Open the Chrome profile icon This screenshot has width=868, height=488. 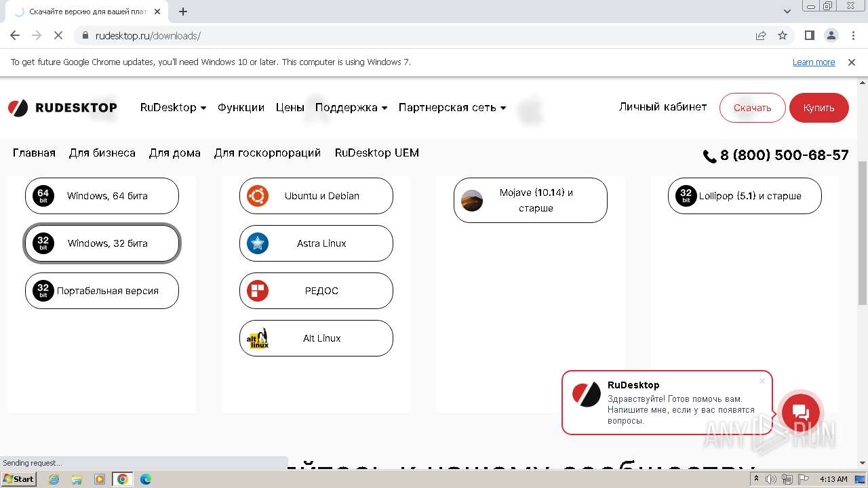click(x=831, y=35)
